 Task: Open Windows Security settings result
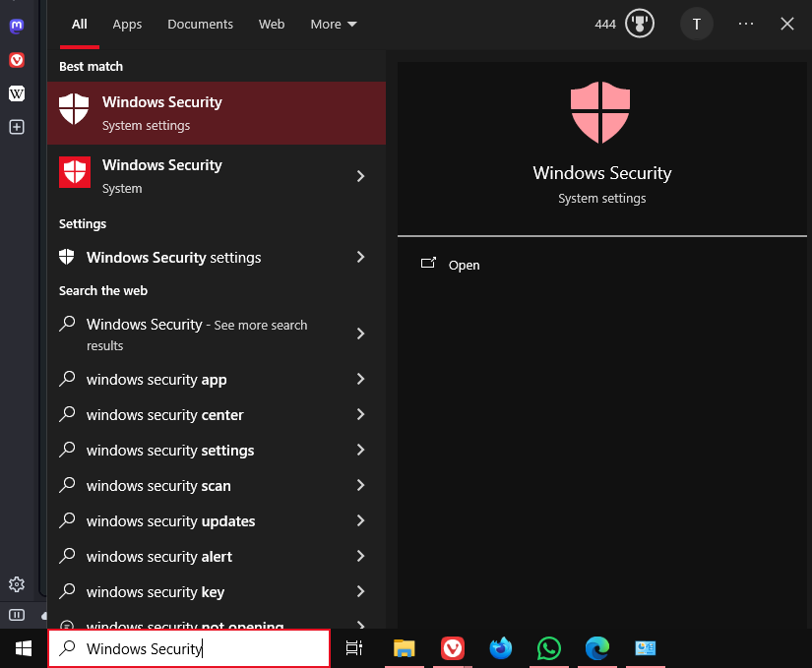[174, 257]
